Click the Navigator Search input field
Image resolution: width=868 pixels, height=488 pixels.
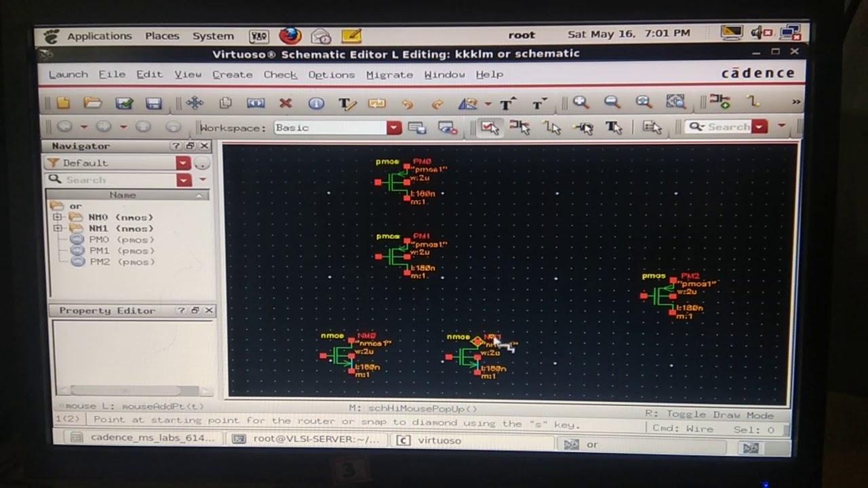click(111, 180)
